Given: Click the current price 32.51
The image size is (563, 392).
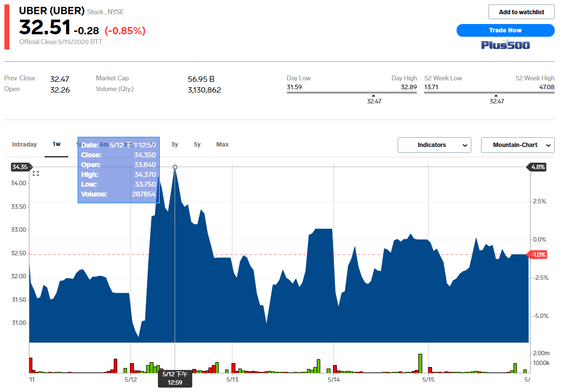Looking at the screenshot, I should point(45,27).
